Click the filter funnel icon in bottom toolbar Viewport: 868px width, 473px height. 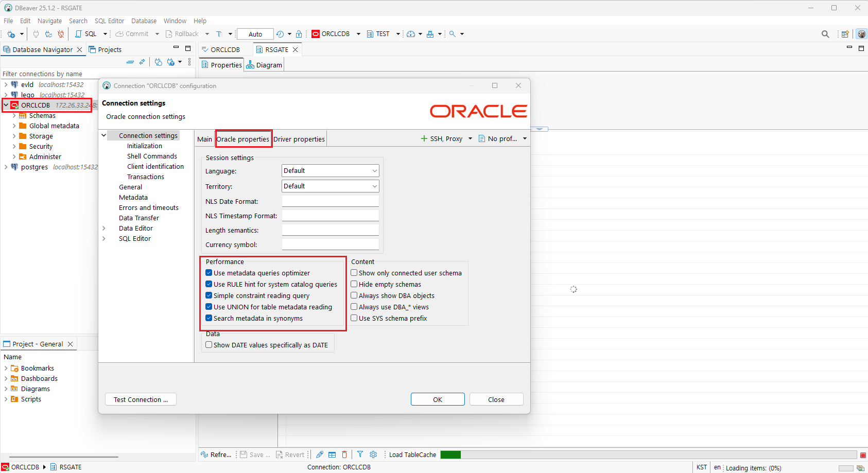360,454
